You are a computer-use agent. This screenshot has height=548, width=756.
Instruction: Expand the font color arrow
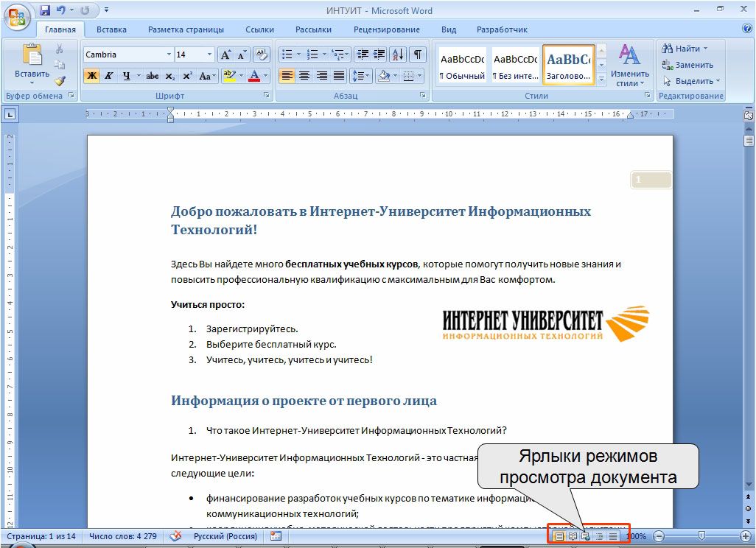(x=265, y=76)
